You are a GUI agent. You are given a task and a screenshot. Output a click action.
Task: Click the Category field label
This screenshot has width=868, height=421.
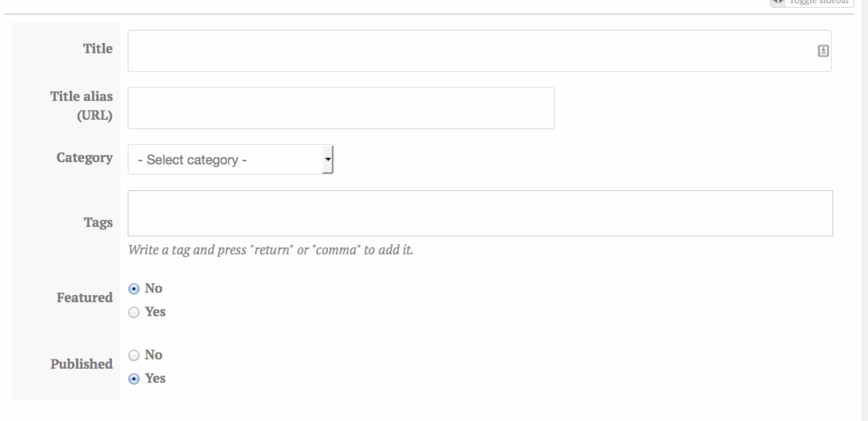84,158
